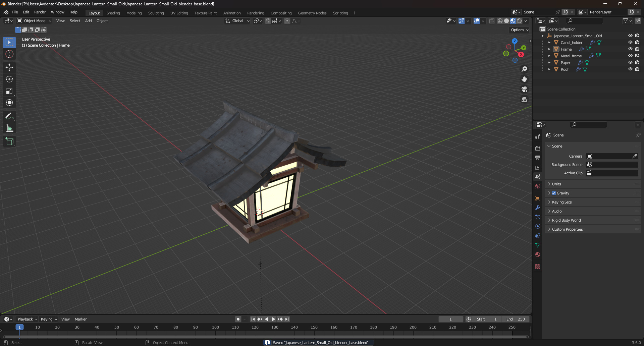Open the Object Constraints properties tab
This screenshot has width=644, height=346.
point(538,236)
